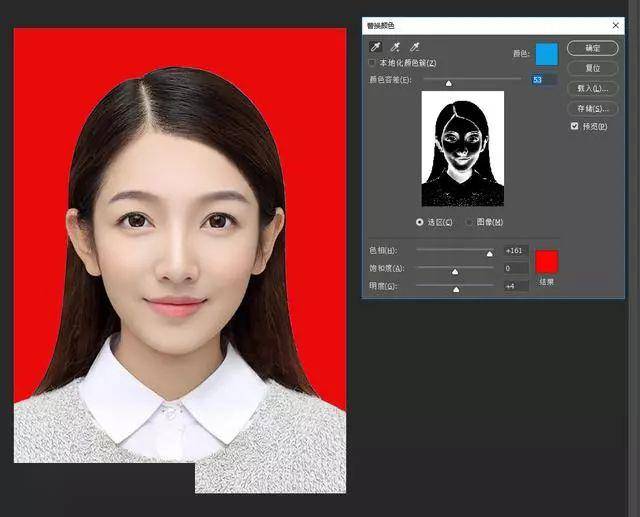This screenshot has width=640, height=517.
Task: Select the eyedropper tool in Replace Color dialog
Action: point(376,47)
